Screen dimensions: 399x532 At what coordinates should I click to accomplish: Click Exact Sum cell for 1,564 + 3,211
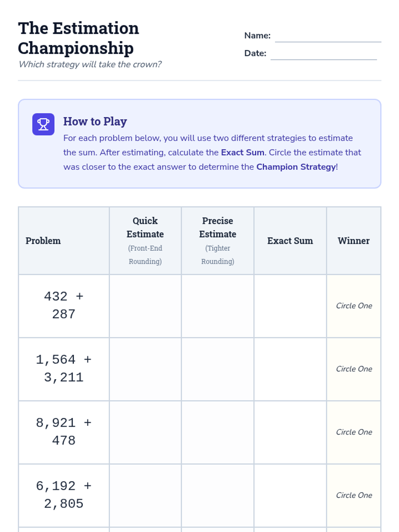pos(290,369)
